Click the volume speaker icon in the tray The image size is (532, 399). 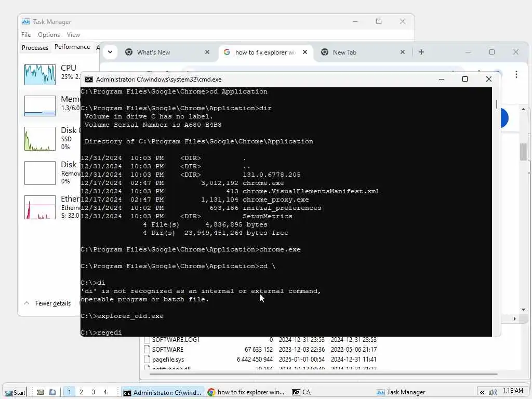click(x=493, y=393)
